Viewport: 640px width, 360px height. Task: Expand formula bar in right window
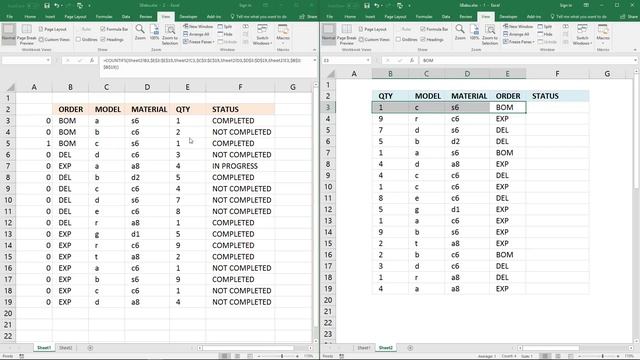(x=636, y=60)
